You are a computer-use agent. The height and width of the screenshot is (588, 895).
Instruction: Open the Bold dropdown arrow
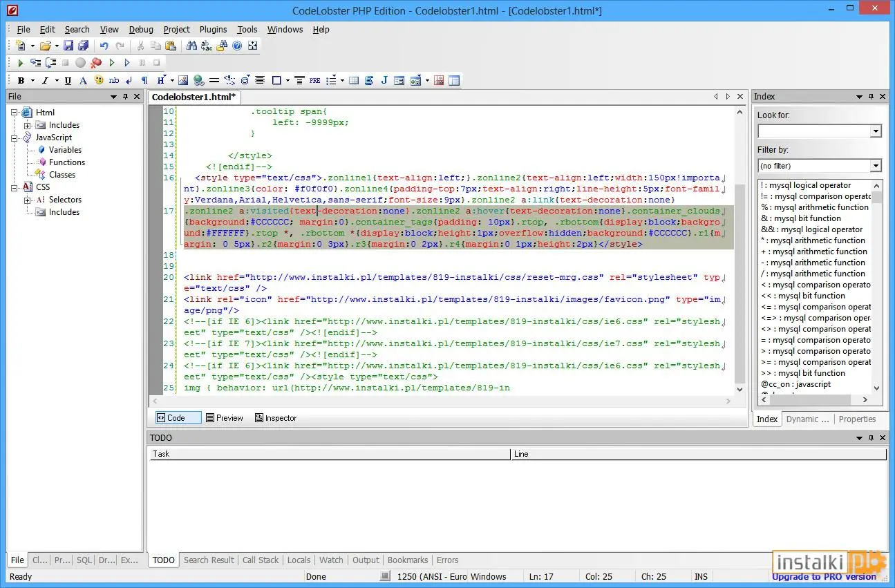(31, 81)
